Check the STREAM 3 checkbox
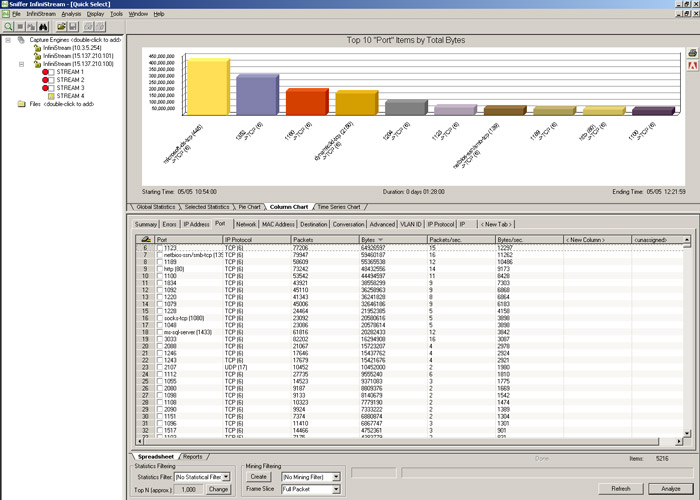 (x=51, y=88)
